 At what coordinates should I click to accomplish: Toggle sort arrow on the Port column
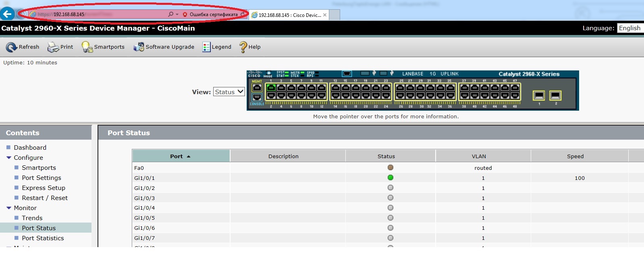point(188,157)
